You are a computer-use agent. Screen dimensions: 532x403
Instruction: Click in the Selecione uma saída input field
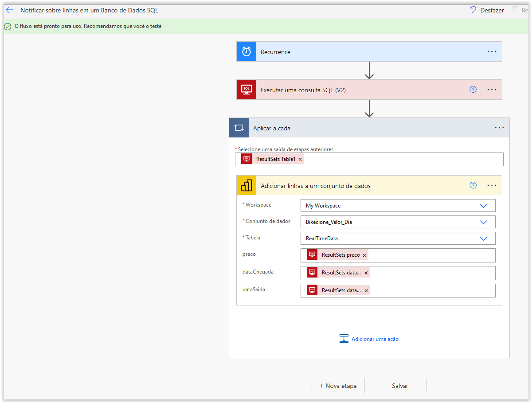(x=369, y=159)
